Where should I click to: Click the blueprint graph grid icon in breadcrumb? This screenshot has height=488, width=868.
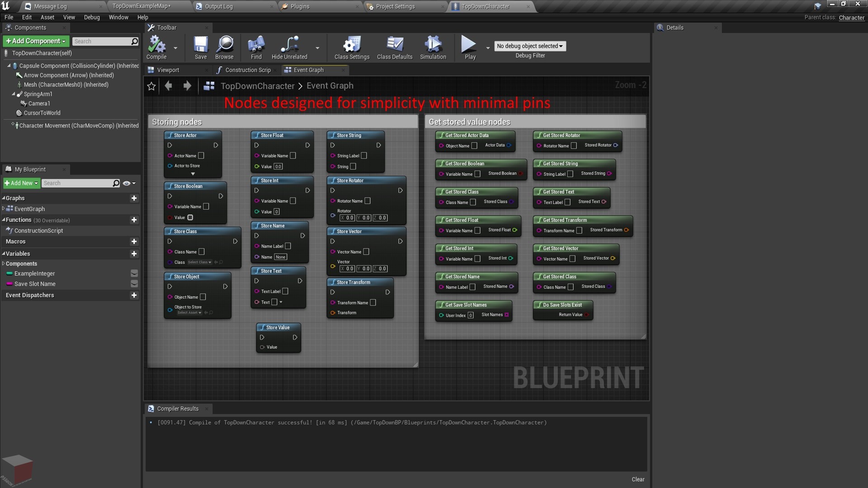(x=209, y=86)
